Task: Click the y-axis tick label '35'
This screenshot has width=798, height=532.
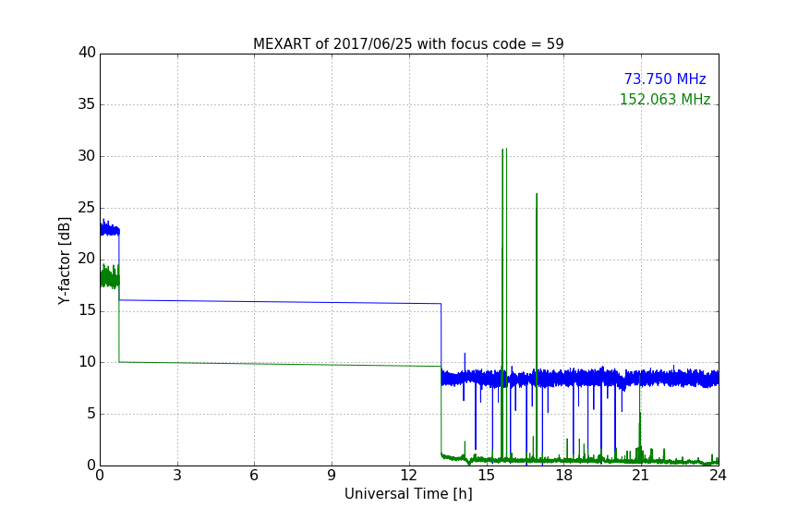Action: click(x=87, y=104)
